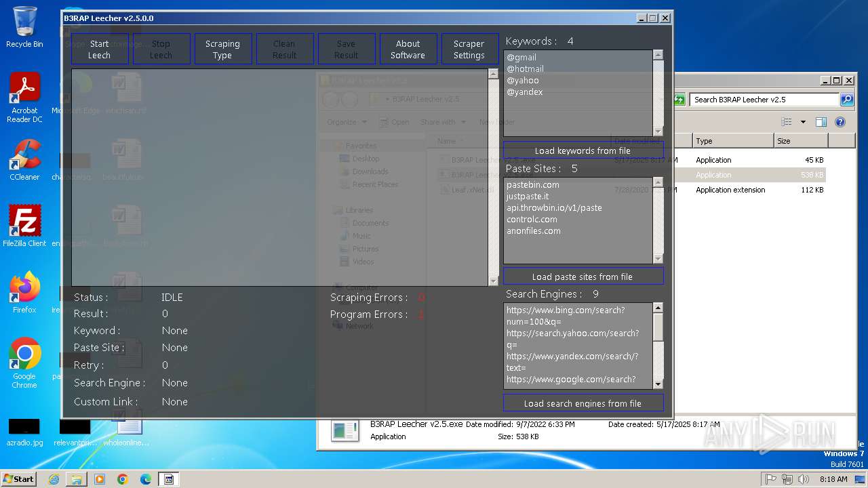Click the google.com search engine URL
Image resolution: width=868 pixels, height=488 pixels.
[x=571, y=380]
